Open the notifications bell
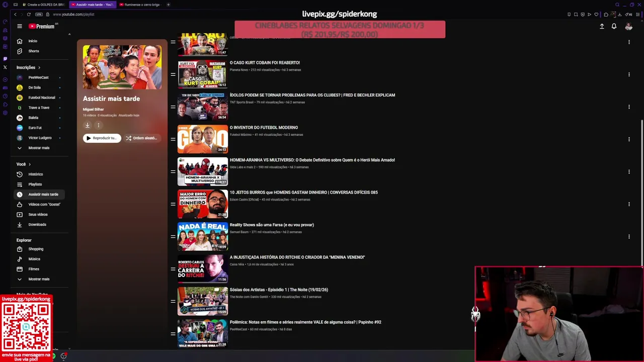Viewport: 644px width, 362px height. pos(614,26)
